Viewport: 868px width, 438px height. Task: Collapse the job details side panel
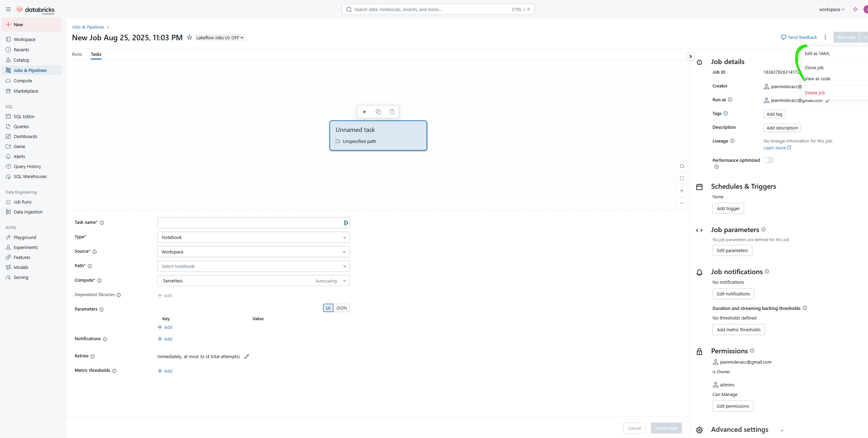click(x=690, y=56)
